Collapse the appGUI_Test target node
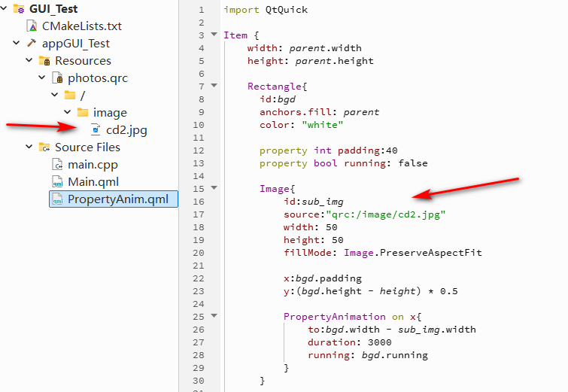This screenshot has width=568, height=392. click(x=17, y=43)
